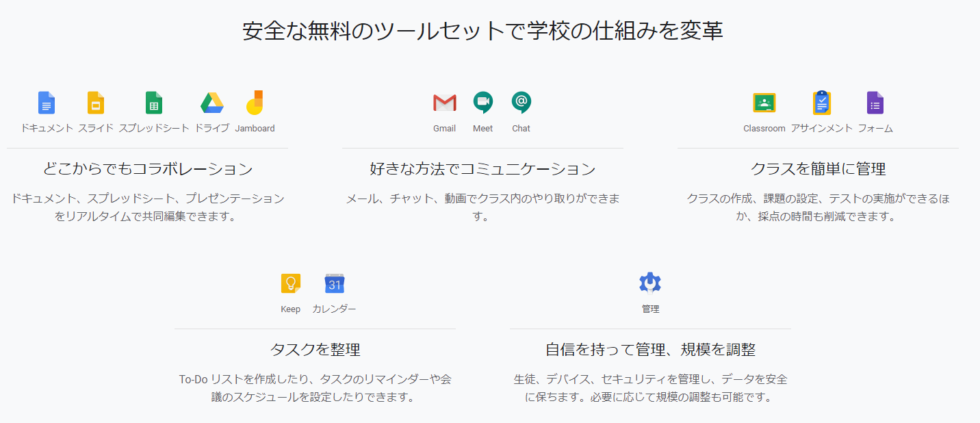Image resolution: width=980 pixels, height=423 pixels.
Task: Click the どこからでもコラボレーション heading
Action: click(x=148, y=169)
